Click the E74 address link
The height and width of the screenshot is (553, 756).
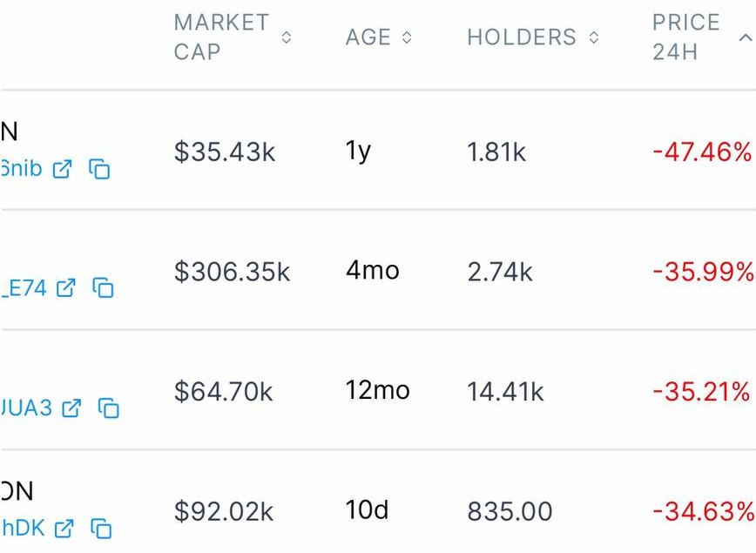24,287
